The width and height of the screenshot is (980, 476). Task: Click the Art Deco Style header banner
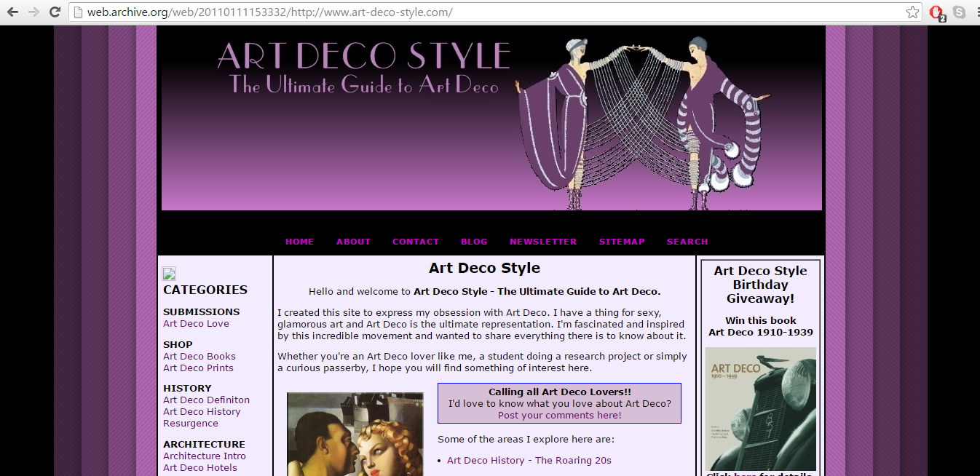491,122
